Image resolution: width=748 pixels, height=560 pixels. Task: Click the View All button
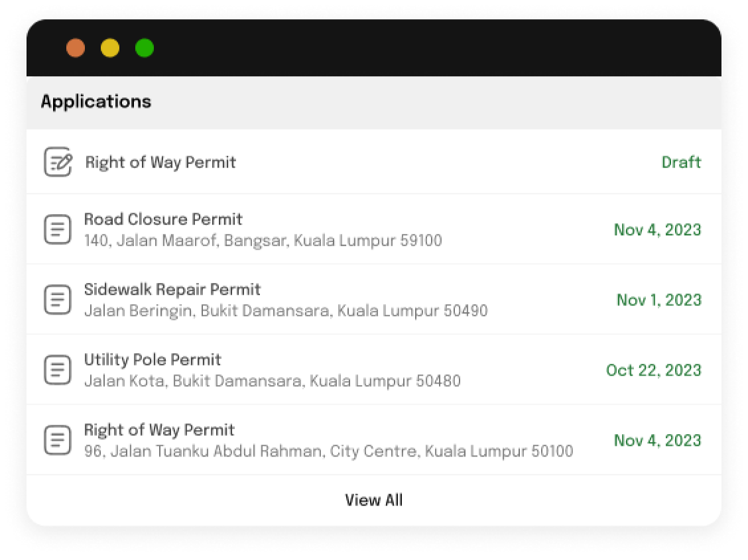374,500
